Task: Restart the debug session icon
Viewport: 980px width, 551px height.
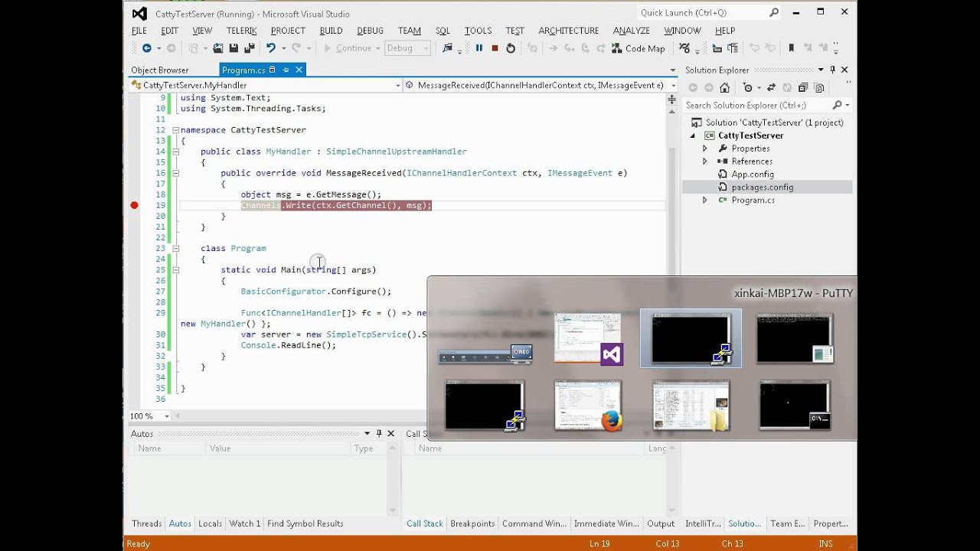Action: [511, 48]
